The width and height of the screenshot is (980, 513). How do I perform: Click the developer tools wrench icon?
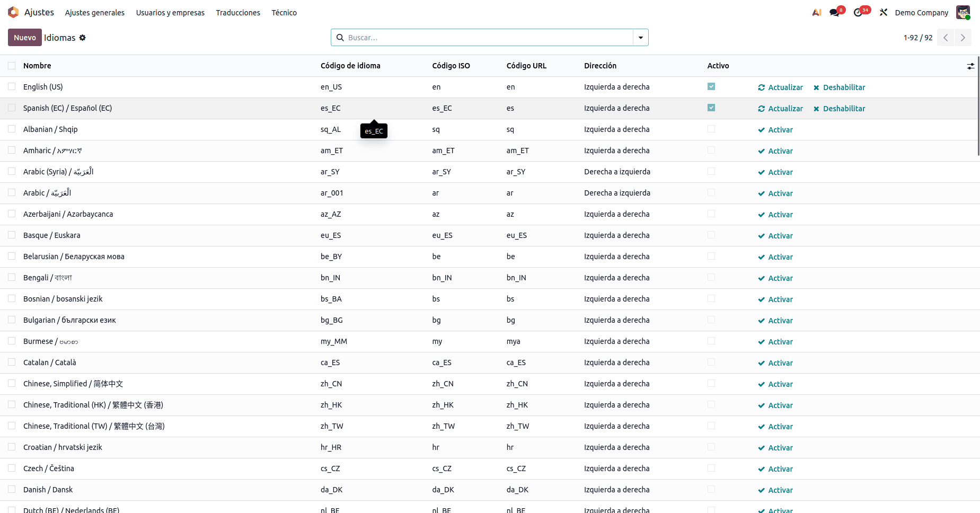tap(884, 12)
